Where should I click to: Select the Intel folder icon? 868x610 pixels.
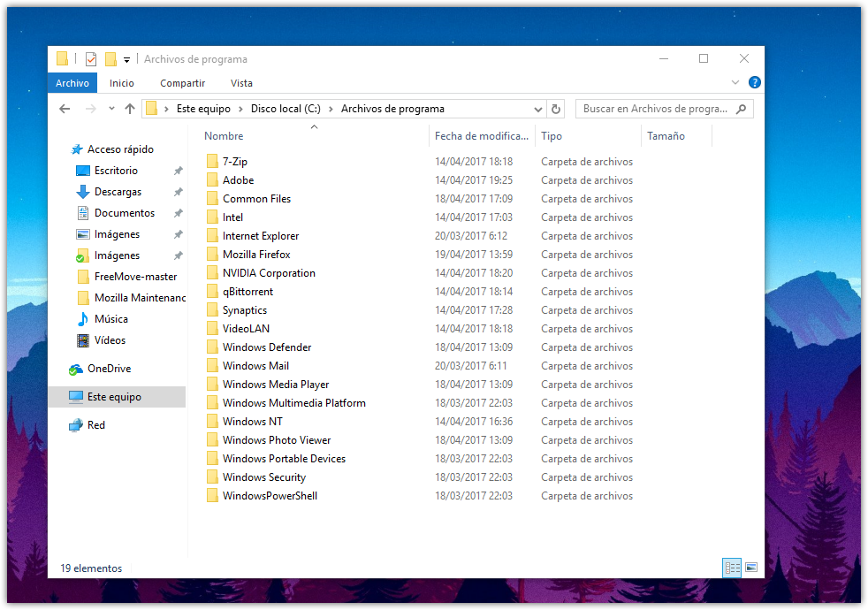(212, 217)
